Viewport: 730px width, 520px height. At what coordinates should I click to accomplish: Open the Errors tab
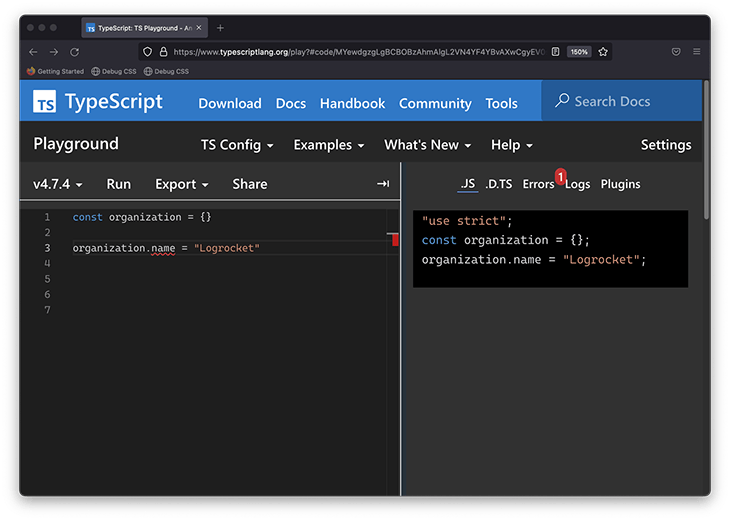pos(538,184)
